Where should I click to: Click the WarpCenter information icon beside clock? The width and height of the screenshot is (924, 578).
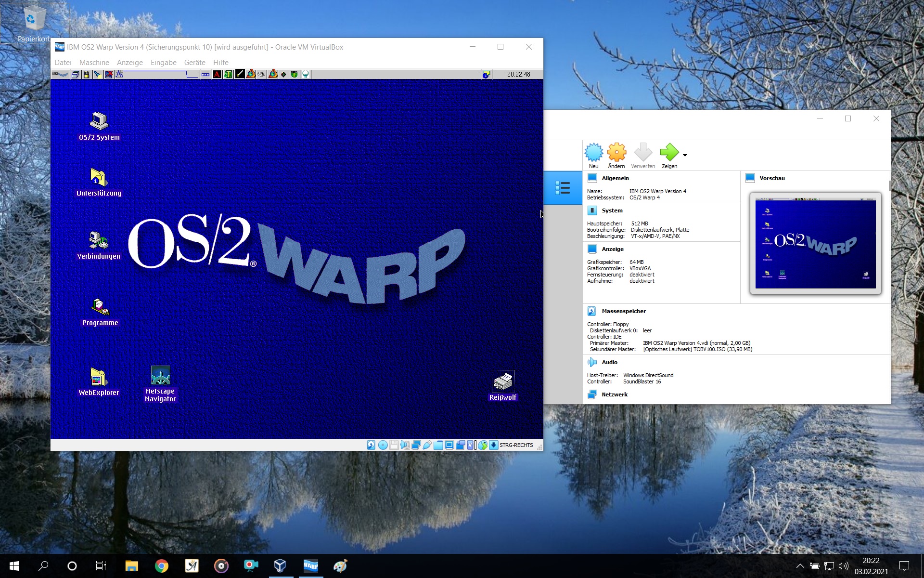pos(487,74)
